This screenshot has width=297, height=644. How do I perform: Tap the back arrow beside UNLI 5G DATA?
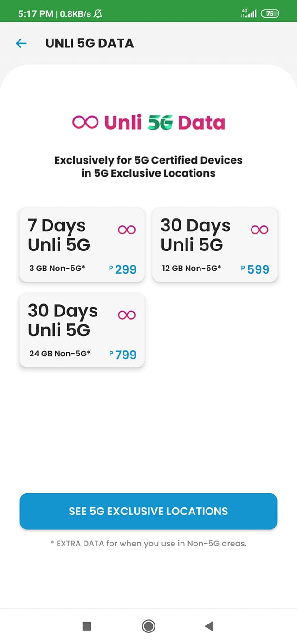21,43
